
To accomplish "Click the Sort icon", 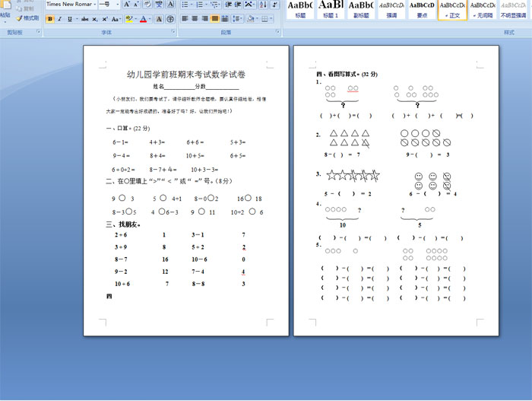I will click(x=263, y=5).
